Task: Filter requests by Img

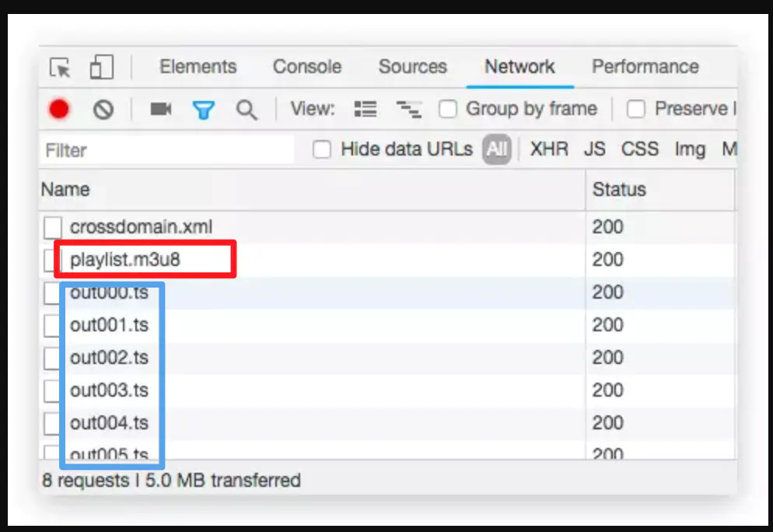Action: 691,149
